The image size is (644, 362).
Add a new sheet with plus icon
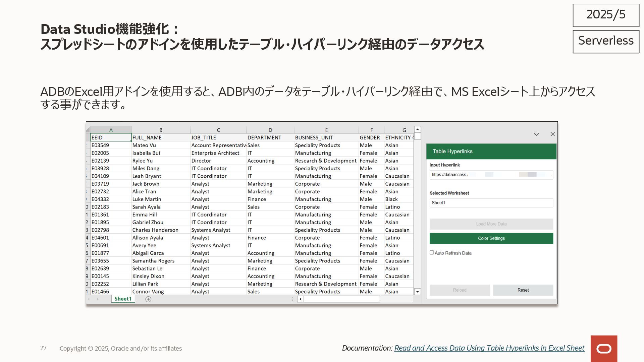pyautogui.click(x=148, y=299)
